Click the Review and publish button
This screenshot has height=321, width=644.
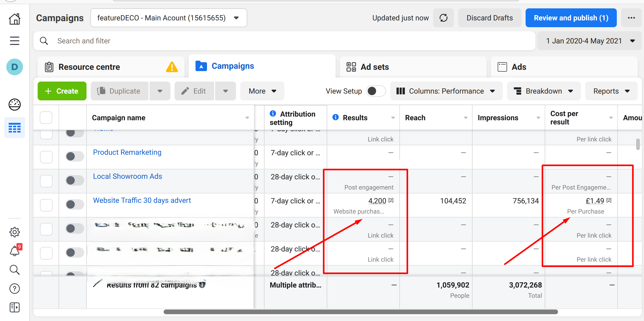571,18
